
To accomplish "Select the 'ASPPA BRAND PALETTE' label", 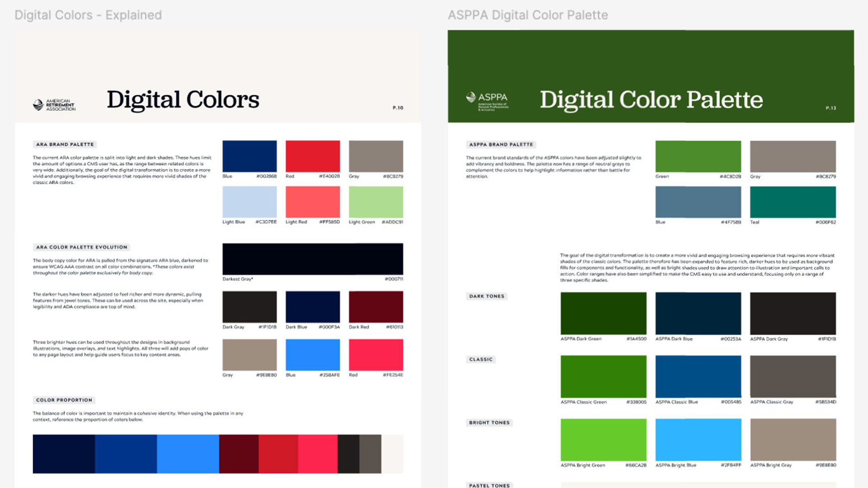I will [501, 145].
